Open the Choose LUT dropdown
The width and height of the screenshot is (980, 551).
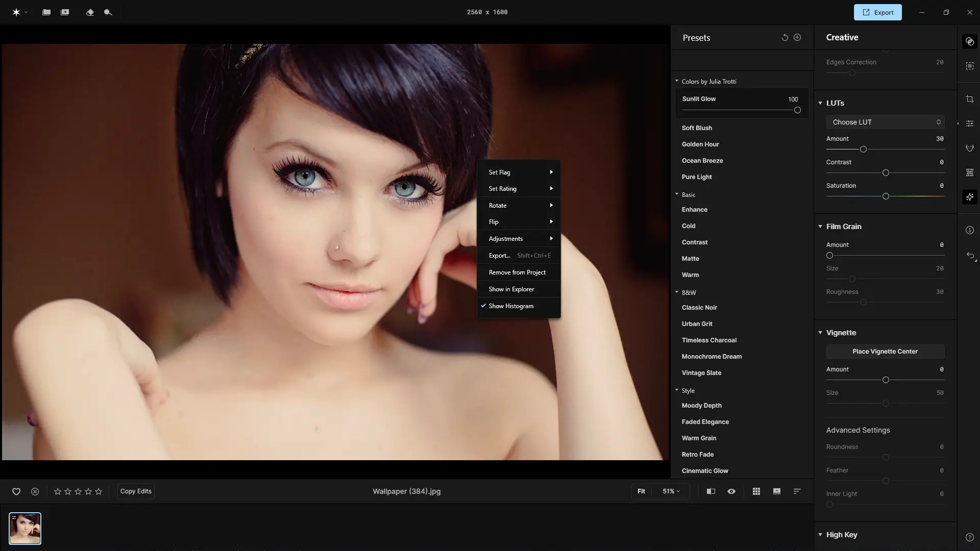(885, 122)
